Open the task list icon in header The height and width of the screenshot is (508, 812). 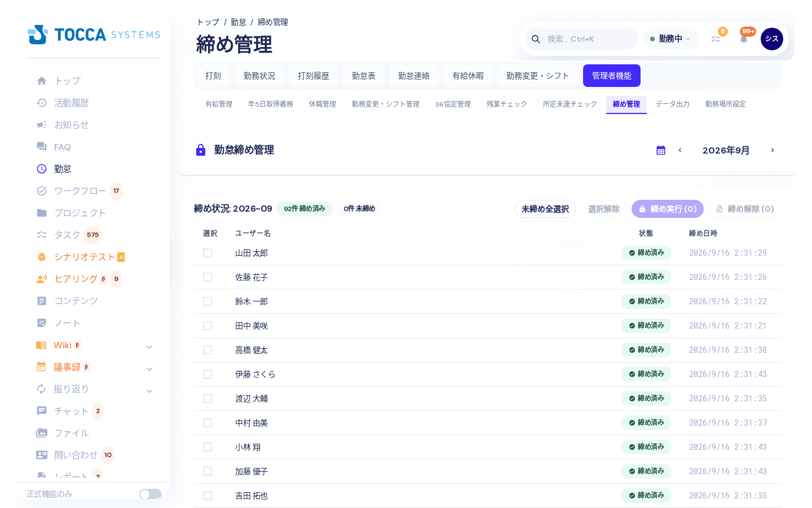pos(716,39)
